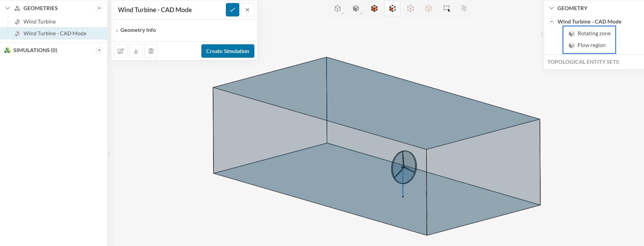Image resolution: width=644 pixels, height=246 pixels.
Task: Add a new geometry with plus icon
Action: click(x=99, y=8)
